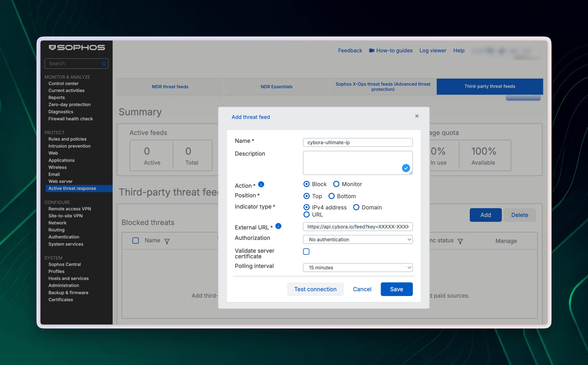Close the Add threat feed dialog
This screenshot has width=588, height=365.
(x=417, y=116)
